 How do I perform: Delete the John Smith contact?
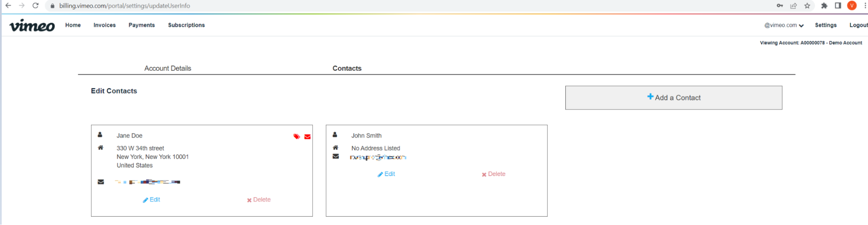pos(493,174)
